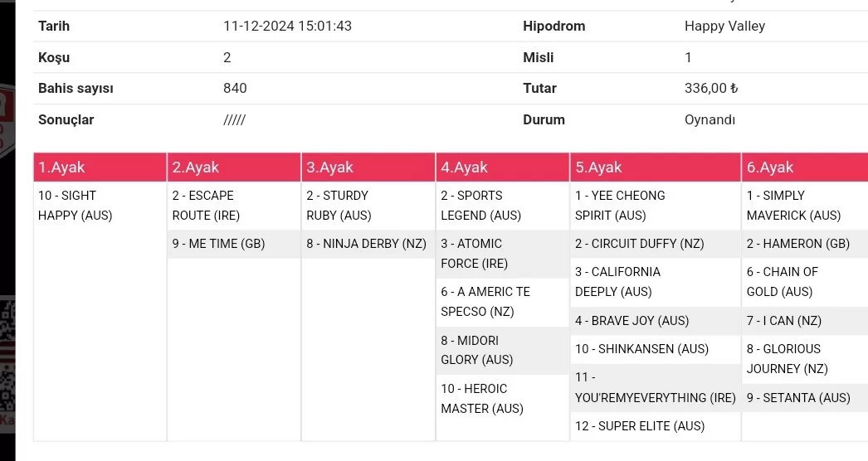Click 9 - SETANTA (AUS) row
The height and width of the screenshot is (461, 868).
tap(798, 398)
